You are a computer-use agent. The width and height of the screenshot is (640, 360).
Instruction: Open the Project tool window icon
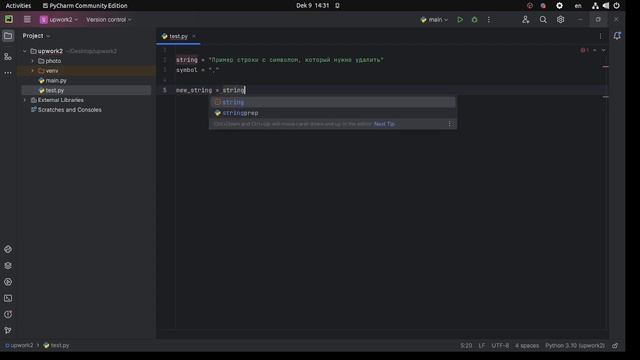pos(8,36)
